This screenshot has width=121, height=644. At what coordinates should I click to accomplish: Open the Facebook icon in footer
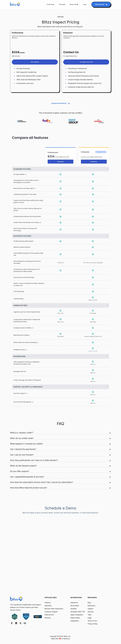(x=12, y=623)
